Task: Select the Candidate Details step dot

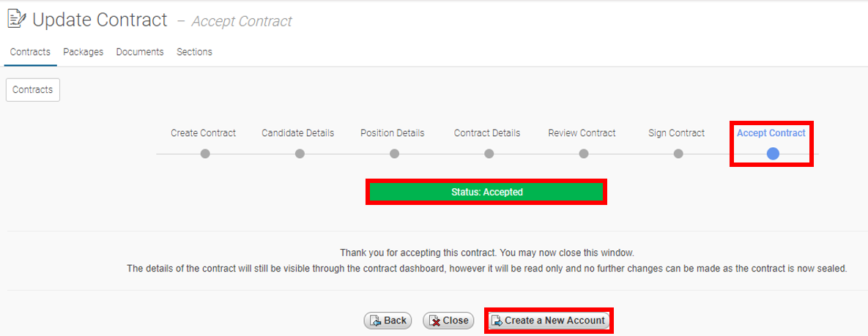Action: pyautogui.click(x=300, y=154)
